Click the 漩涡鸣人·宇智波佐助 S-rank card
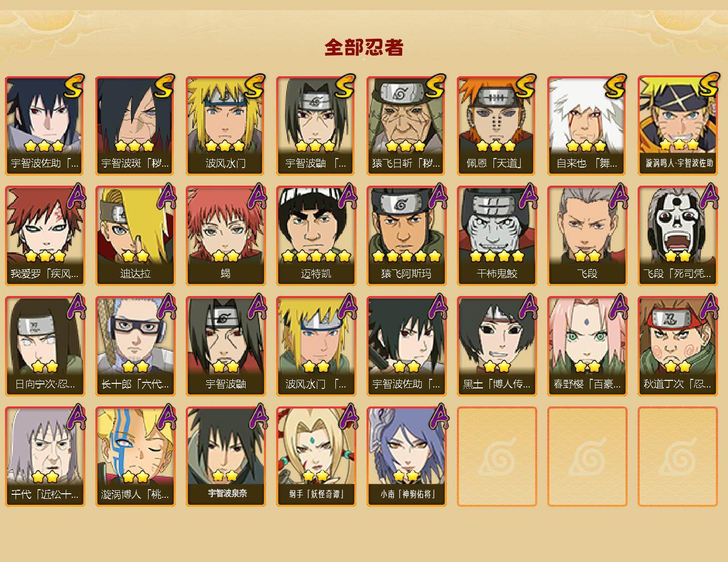The width and height of the screenshot is (728, 562). pyautogui.click(x=677, y=125)
